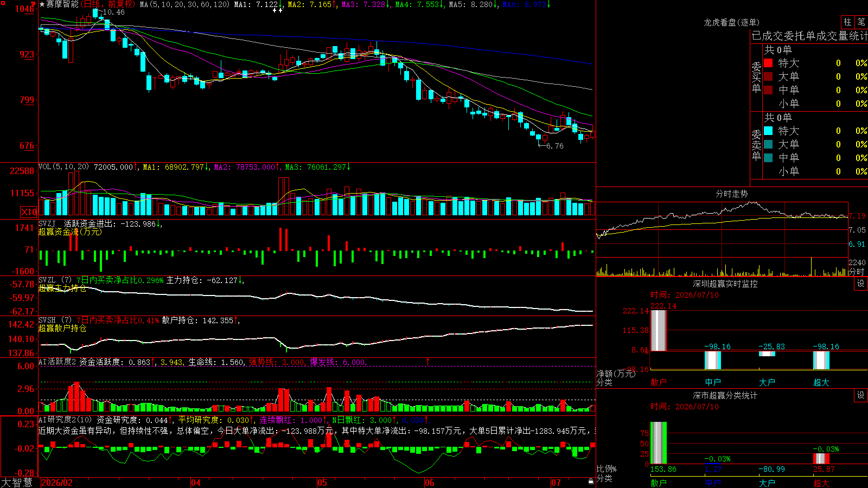Click 超赢主力持仓 label
The height and width of the screenshot is (488, 868).
pyautogui.click(x=62, y=288)
